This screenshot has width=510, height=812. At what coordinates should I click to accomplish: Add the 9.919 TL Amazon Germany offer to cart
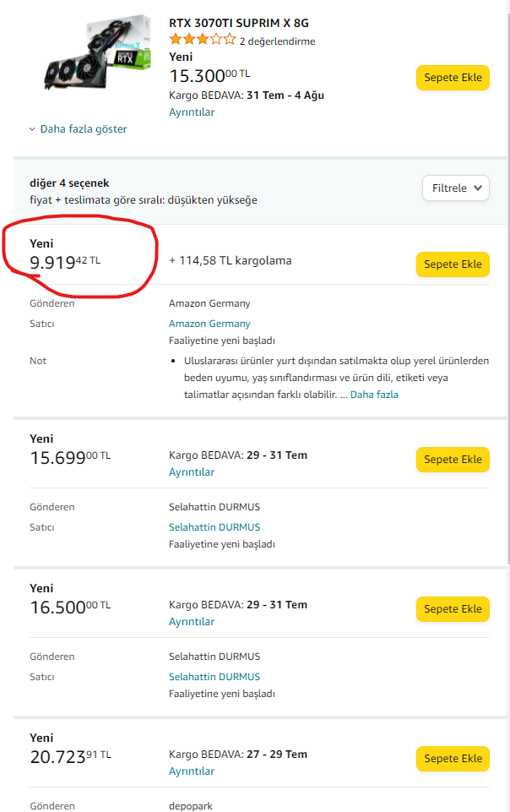click(x=453, y=264)
